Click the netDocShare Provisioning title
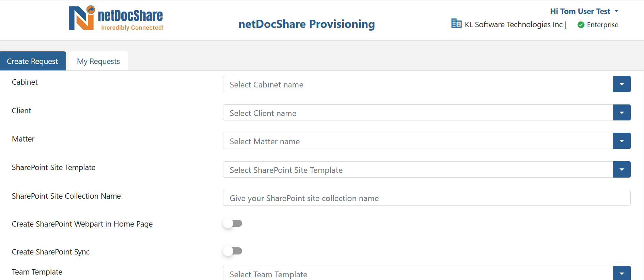The height and width of the screenshot is (280, 644). 307,24
